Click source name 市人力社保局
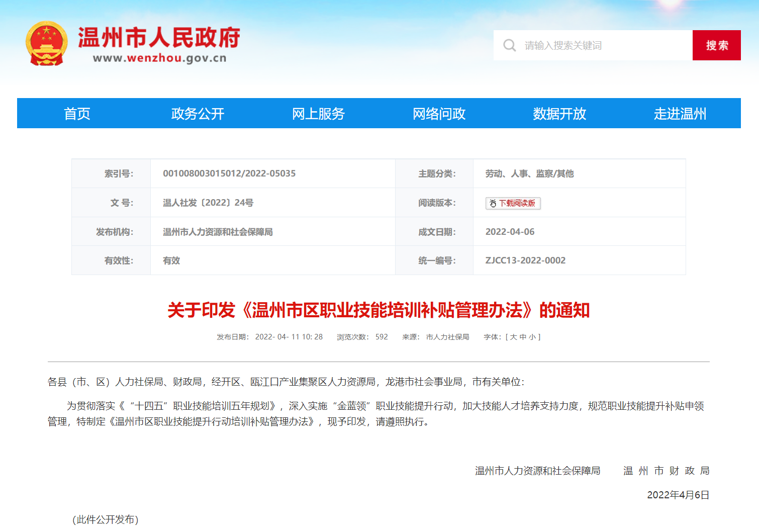The width and height of the screenshot is (759, 532). tap(447, 337)
